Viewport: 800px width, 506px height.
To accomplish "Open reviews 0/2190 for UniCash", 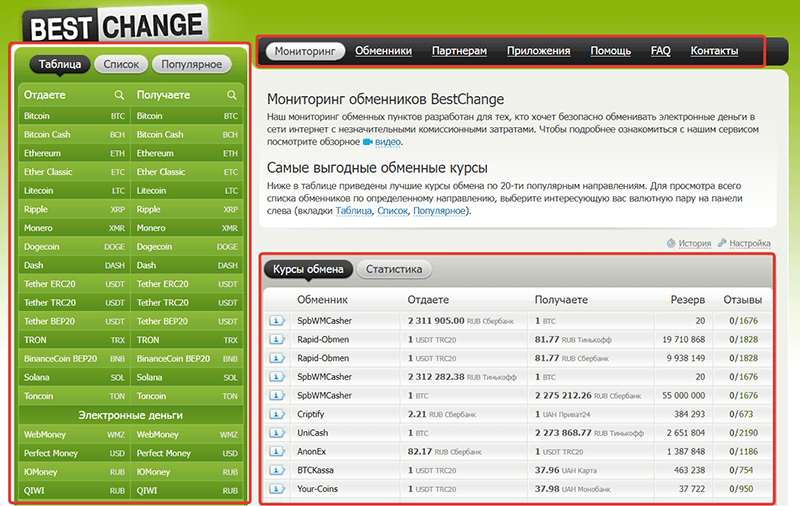I will [x=743, y=433].
